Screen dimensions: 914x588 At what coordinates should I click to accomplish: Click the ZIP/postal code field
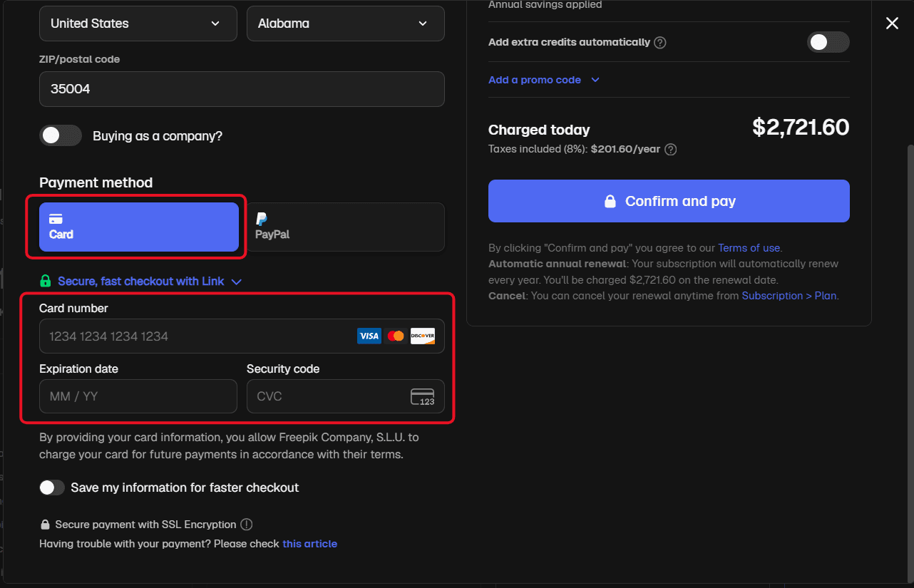(242, 89)
